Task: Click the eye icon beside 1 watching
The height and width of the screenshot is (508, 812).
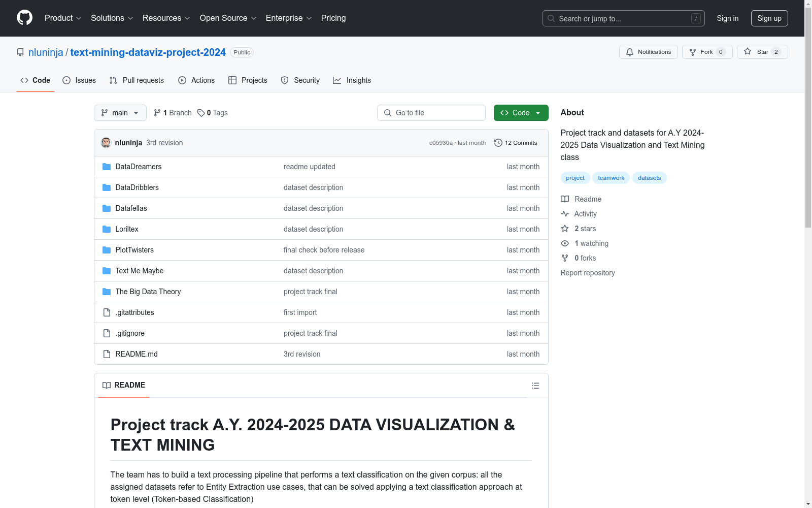Action: tap(565, 243)
